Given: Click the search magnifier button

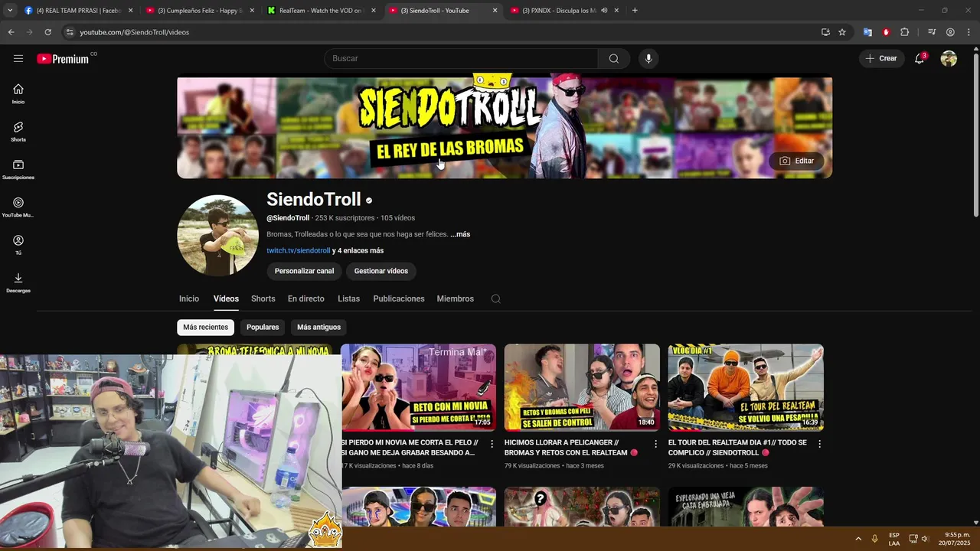Looking at the screenshot, I should pyautogui.click(x=614, y=58).
